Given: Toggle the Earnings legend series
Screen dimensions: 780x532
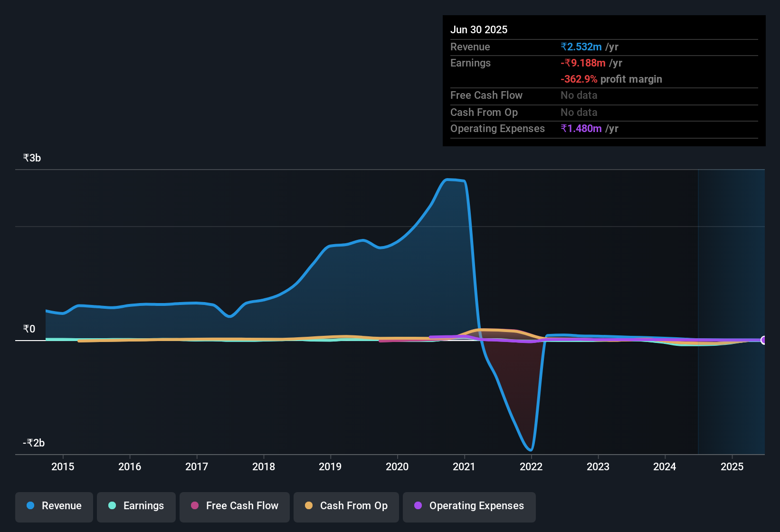Looking at the screenshot, I should click(136, 507).
